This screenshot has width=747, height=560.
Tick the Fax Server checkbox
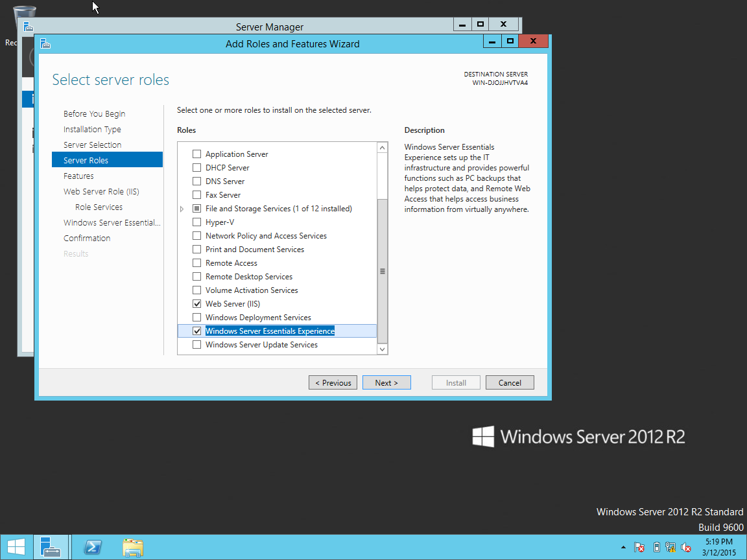tap(196, 194)
